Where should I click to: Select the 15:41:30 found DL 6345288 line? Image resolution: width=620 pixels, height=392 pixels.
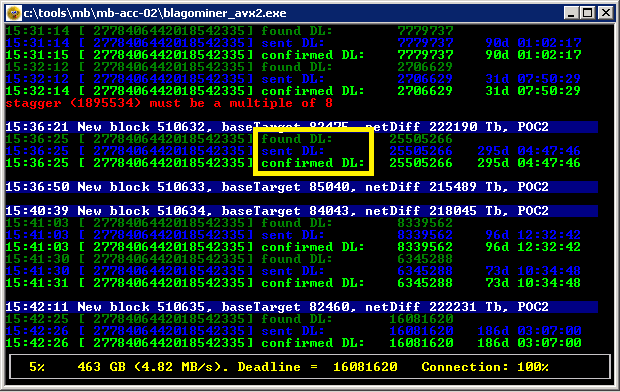pyautogui.click(x=230, y=259)
